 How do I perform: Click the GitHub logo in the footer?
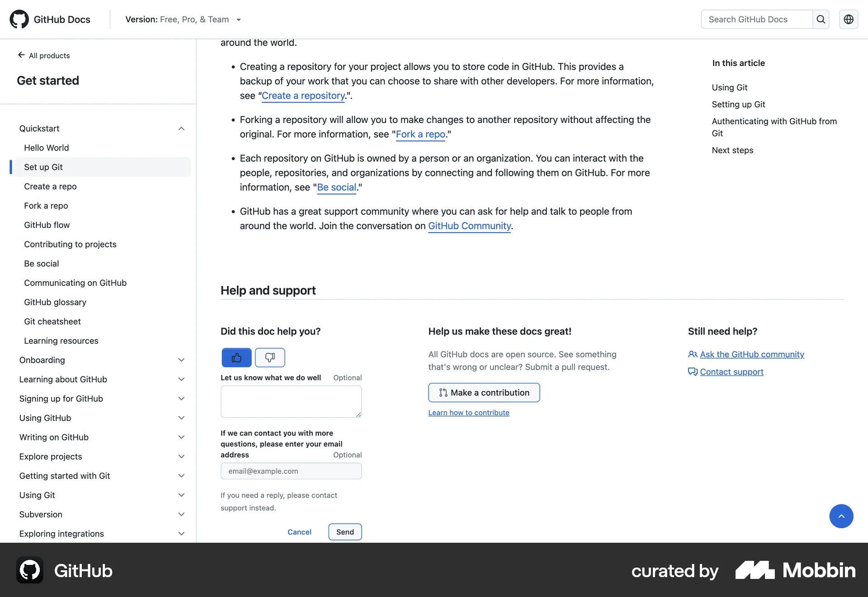(29, 570)
